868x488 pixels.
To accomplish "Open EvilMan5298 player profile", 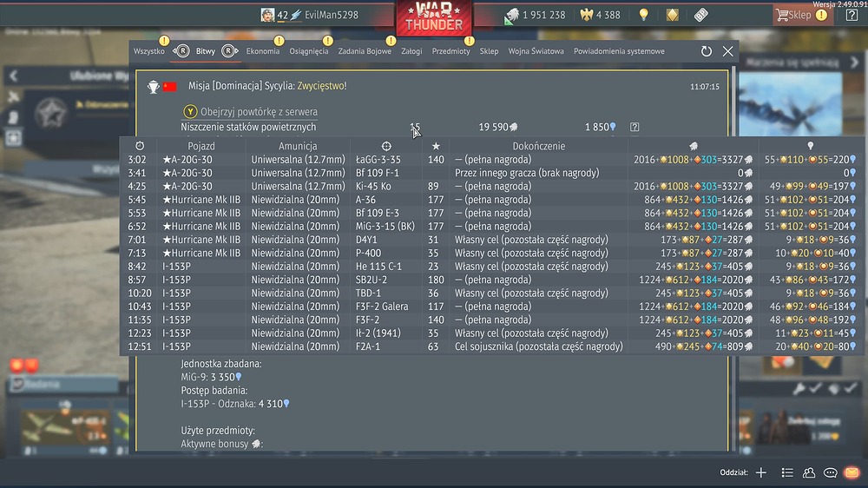I will (x=331, y=15).
